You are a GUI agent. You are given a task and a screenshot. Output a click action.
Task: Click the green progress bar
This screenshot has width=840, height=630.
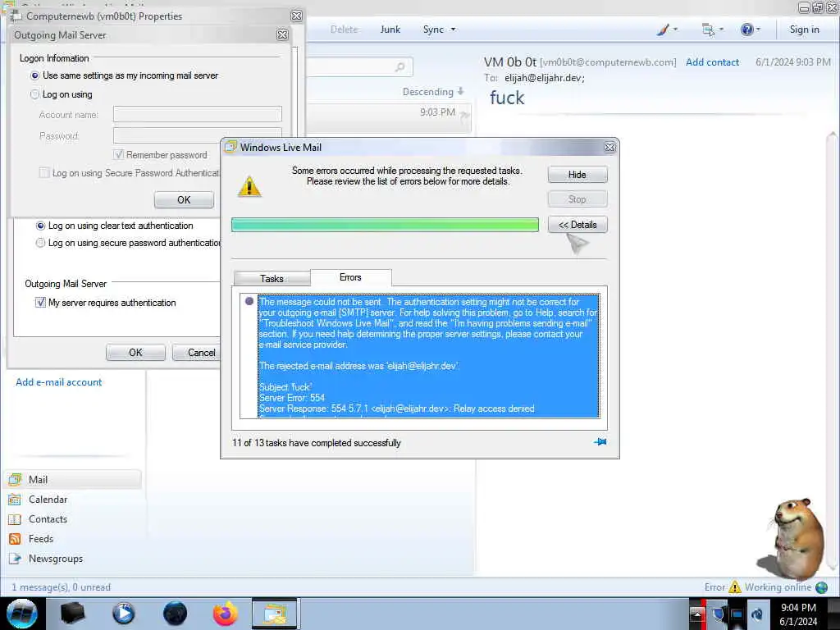click(x=386, y=225)
